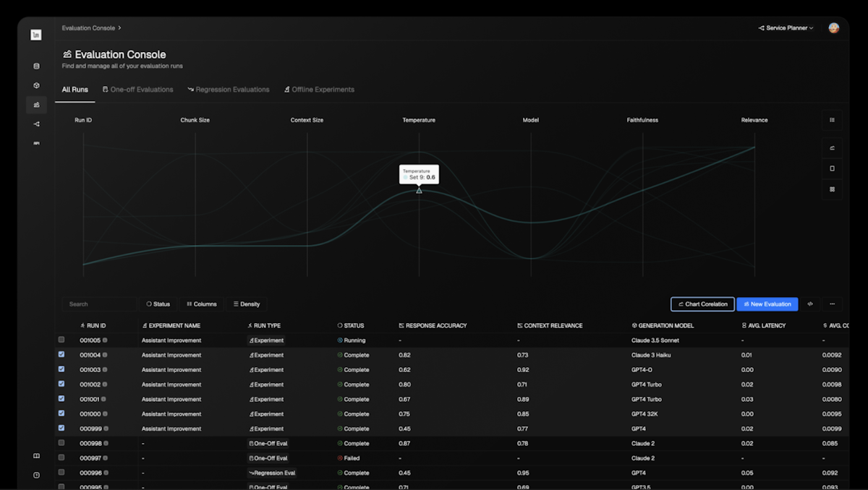Open the documentation icon at sidebar bottom
Viewport: 868px width, 490px height.
click(x=36, y=455)
